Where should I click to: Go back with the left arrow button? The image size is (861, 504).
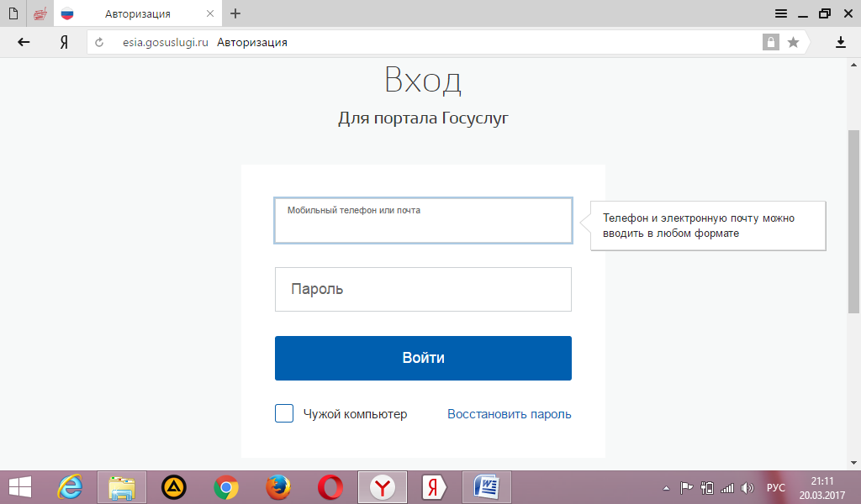24,42
